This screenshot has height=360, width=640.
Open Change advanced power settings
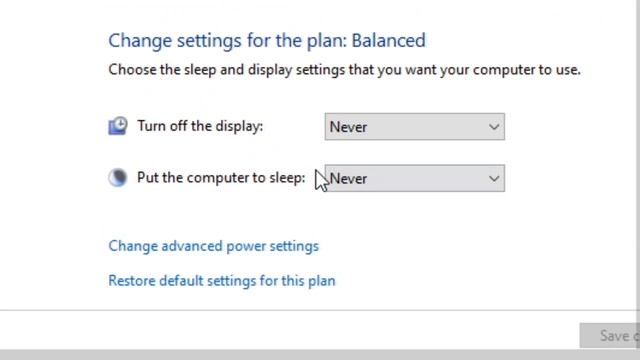tap(213, 246)
